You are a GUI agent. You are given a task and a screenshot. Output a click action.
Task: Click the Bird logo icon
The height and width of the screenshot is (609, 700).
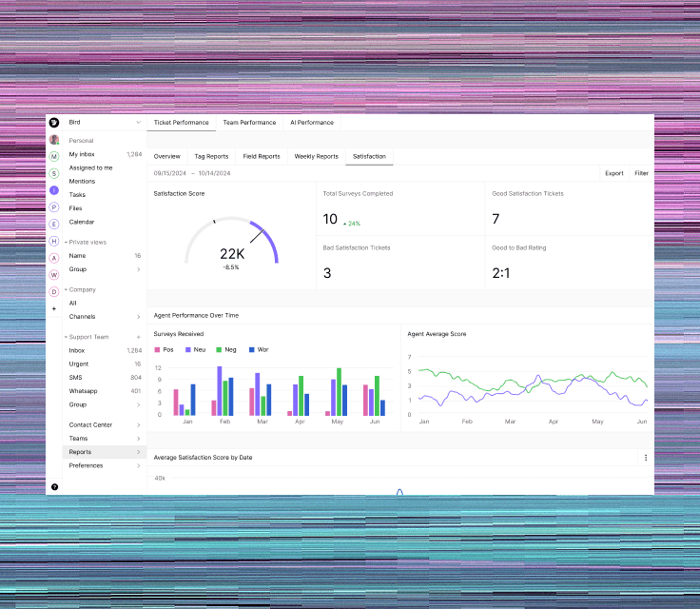tap(54, 123)
